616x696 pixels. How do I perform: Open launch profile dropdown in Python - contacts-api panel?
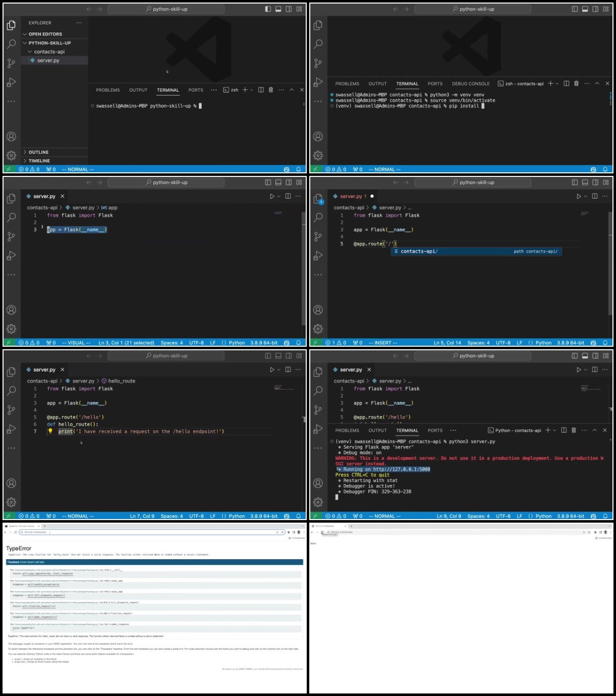pyautogui.click(x=555, y=430)
